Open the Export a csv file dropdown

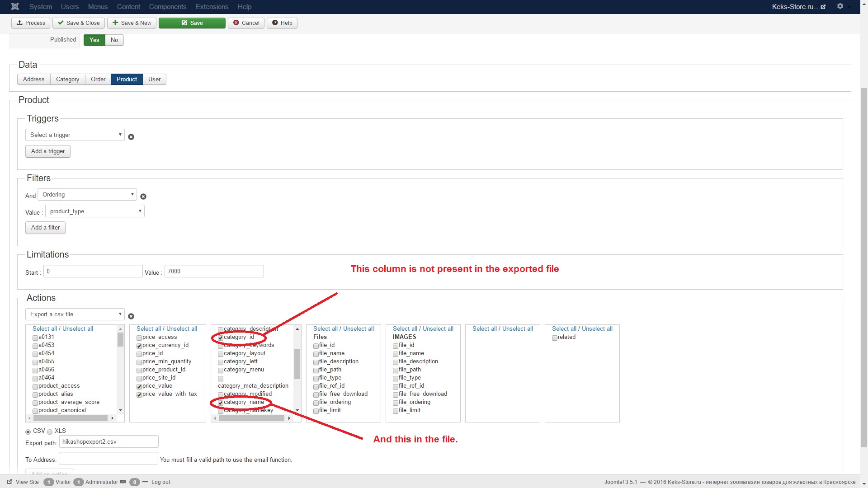pyautogui.click(x=75, y=314)
